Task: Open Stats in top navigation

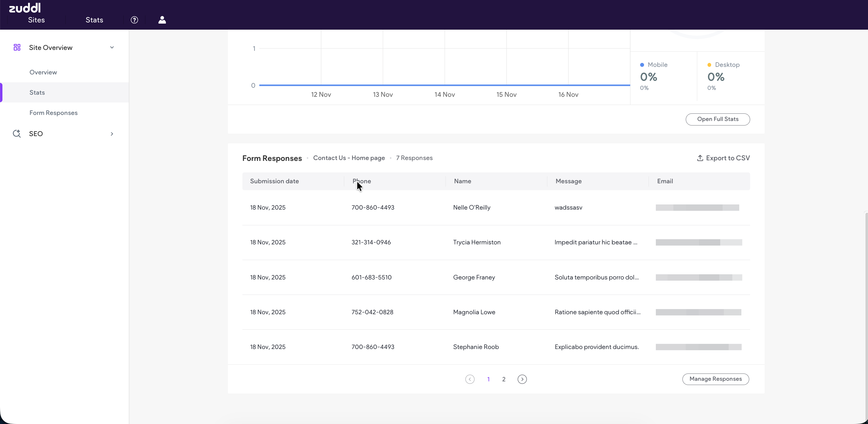Action: tap(94, 20)
